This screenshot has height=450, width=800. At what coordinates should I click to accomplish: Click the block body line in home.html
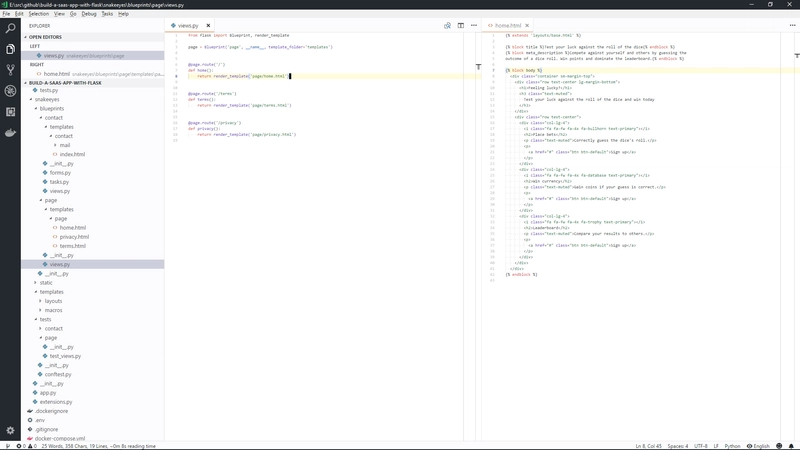[524, 70]
